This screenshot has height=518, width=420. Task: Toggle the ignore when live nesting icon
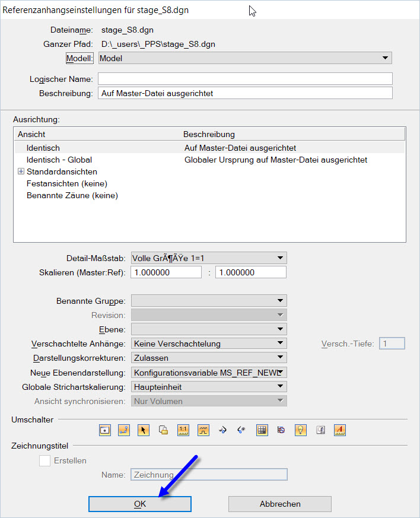[281, 430]
